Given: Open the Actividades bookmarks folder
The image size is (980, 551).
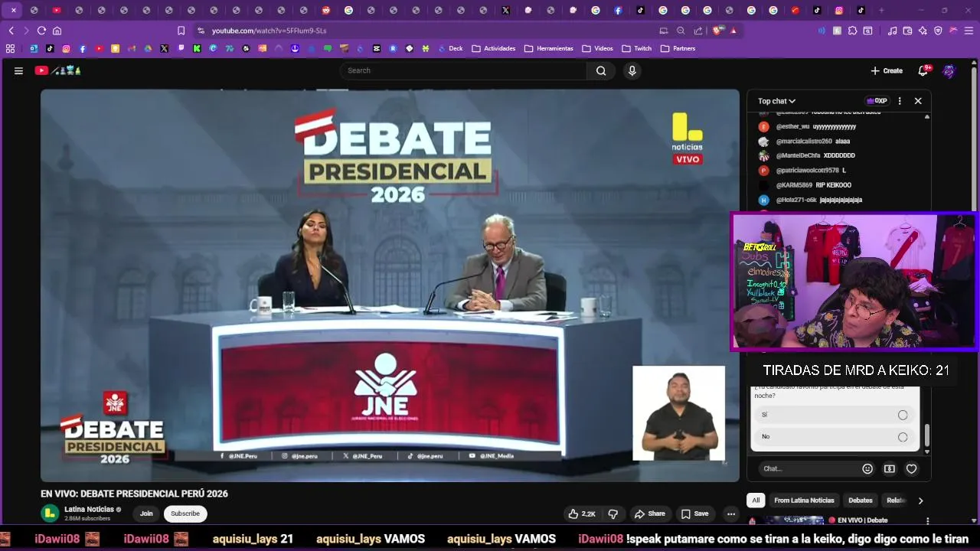Looking at the screenshot, I should 494,48.
